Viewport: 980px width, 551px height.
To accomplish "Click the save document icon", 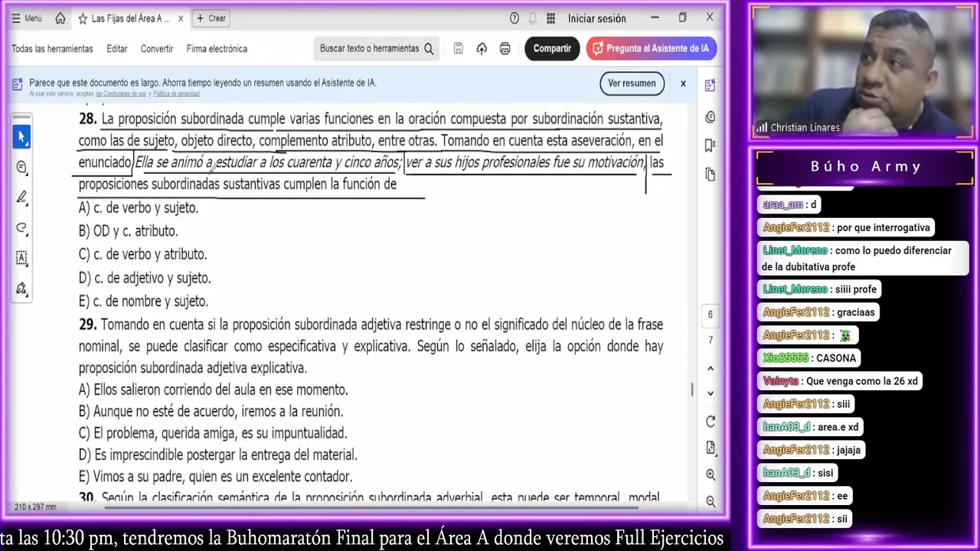I will [458, 48].
